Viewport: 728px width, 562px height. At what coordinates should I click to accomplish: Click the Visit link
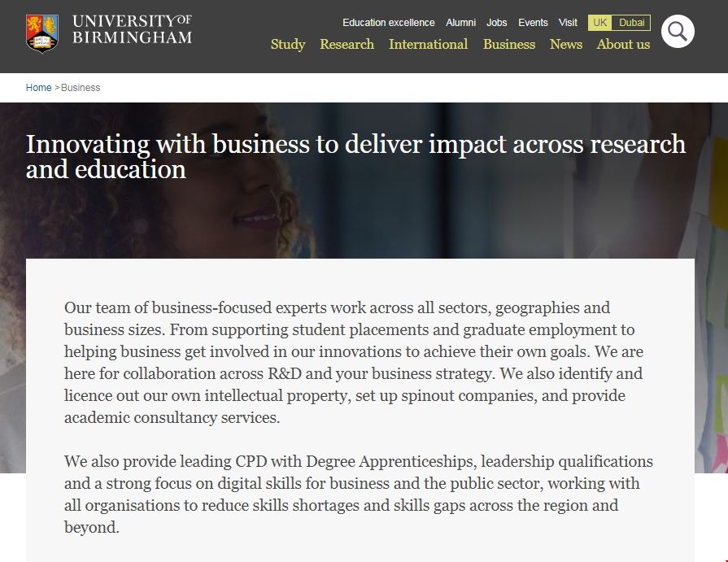(x=568, y=23)
